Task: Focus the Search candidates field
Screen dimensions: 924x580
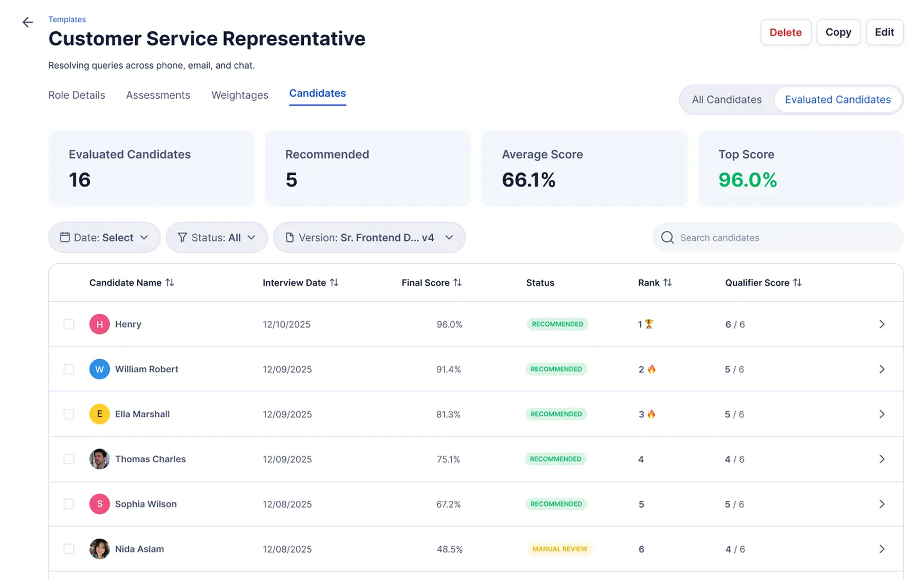Action: pos(782,238)
